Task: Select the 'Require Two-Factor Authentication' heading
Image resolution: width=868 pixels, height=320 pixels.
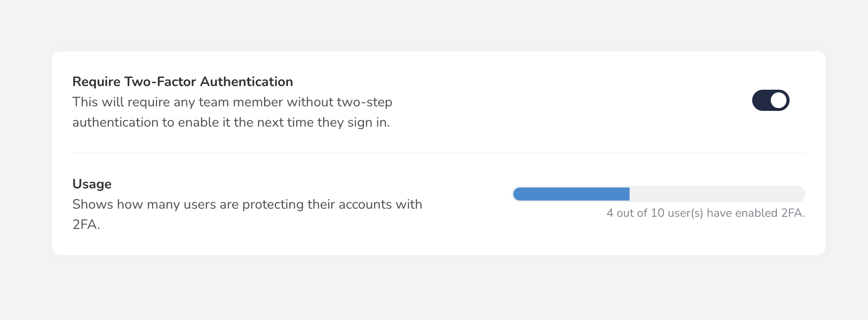Action: 183,82
